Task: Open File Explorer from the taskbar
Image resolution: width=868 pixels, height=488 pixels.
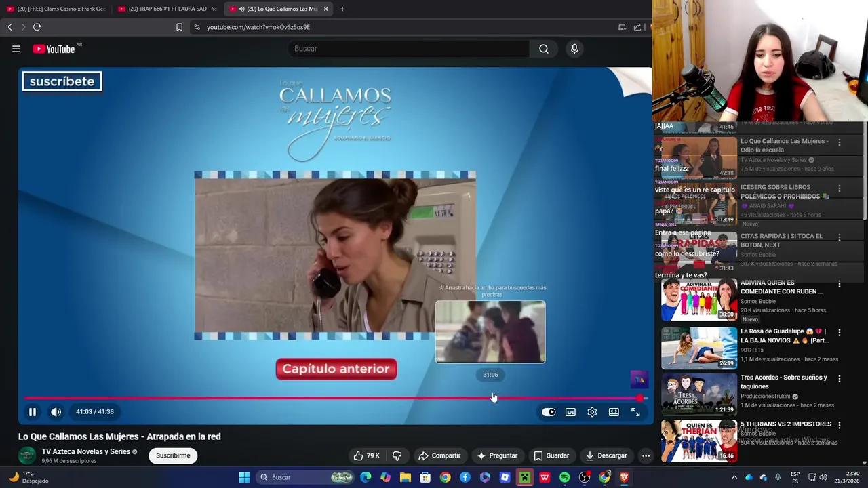Action: pos(405,477)
